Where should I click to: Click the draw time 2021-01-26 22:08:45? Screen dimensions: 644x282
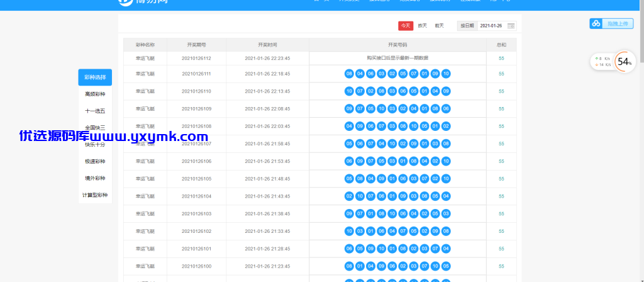pos(267,109)
